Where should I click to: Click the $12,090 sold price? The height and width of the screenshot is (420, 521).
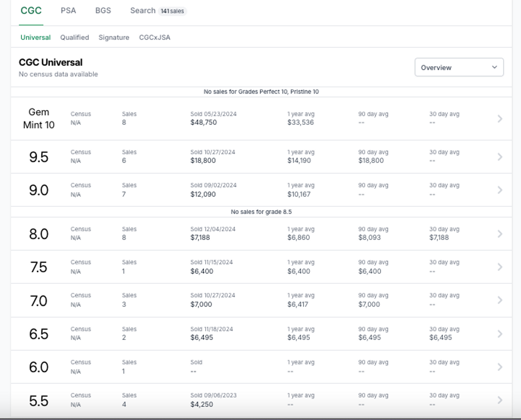pyautogui.click(x=203, y=194)
